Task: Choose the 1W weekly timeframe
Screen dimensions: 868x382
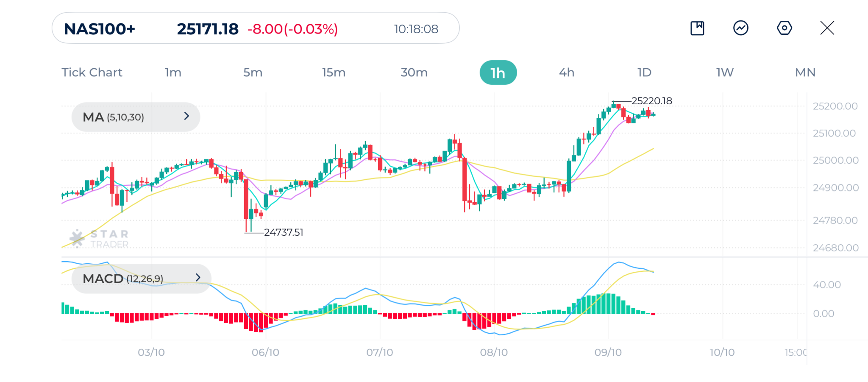Action: [725, 72]
